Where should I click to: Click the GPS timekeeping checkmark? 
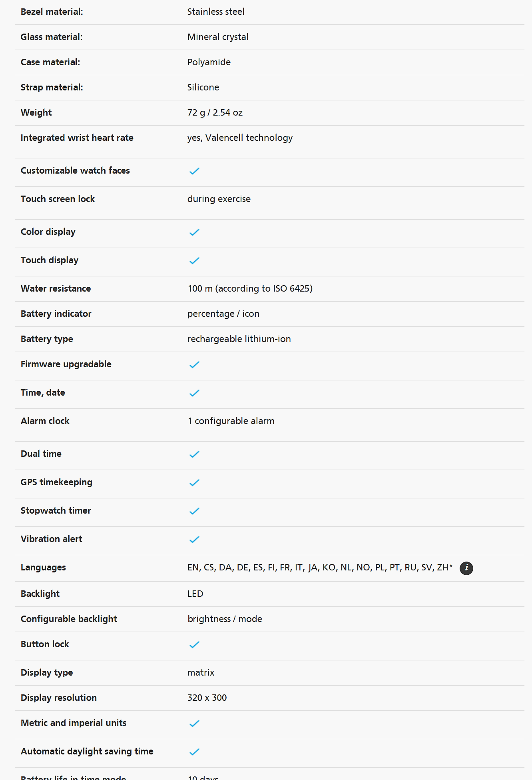tap(194, 483)
